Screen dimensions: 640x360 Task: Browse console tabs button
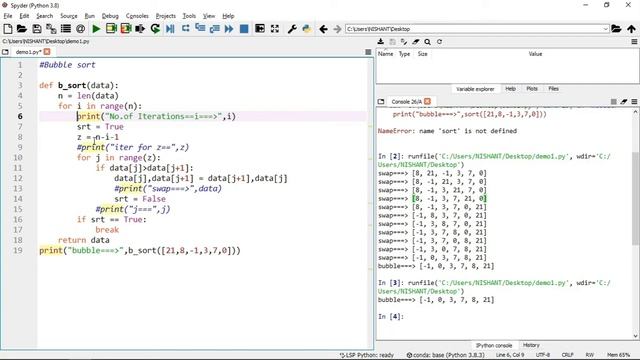tap(381, 101)
